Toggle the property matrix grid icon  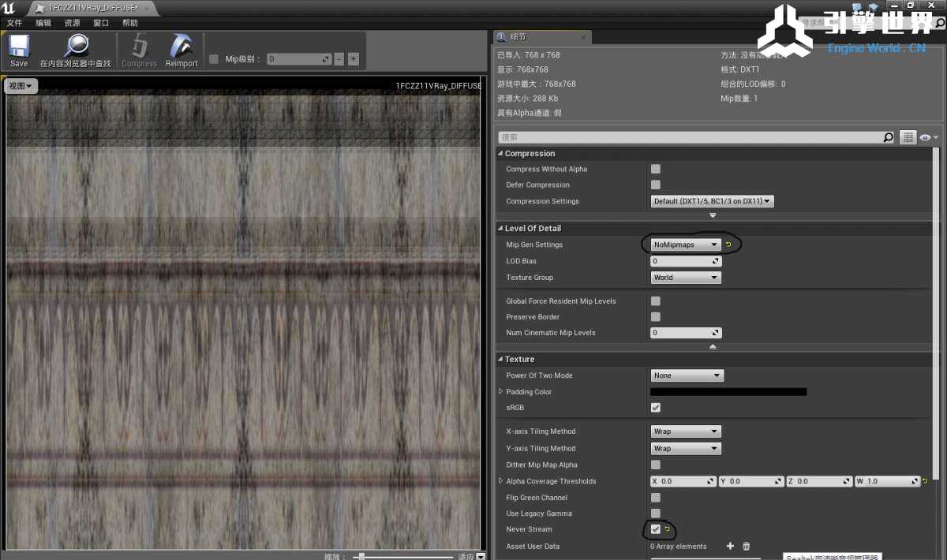point(908,137)
